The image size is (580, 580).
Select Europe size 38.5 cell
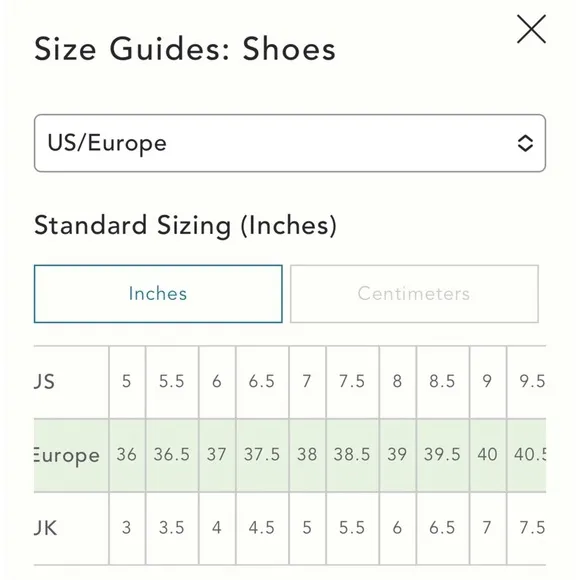point(353,455)
